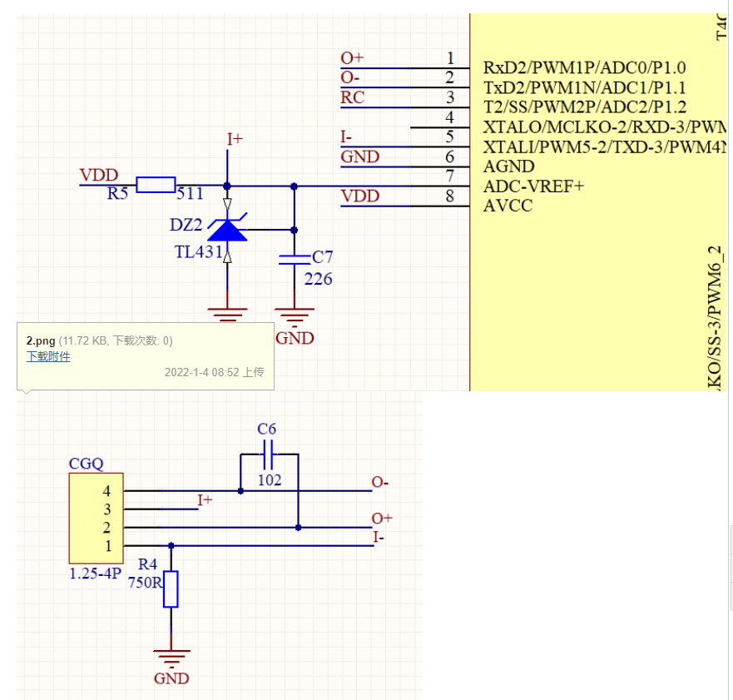Screen dimensions: 733x700
Task: Click the 1.25-4P connector type text
Action: tap(96, 573)
